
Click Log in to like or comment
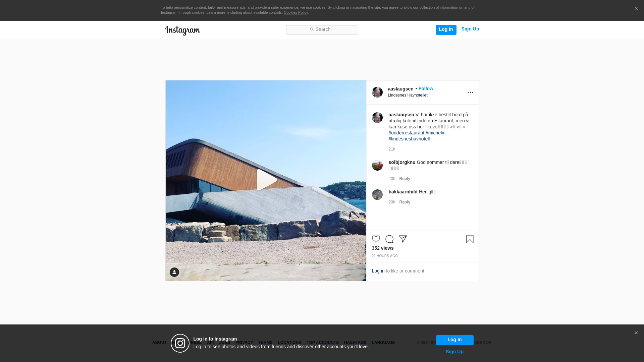click(378, 271)
